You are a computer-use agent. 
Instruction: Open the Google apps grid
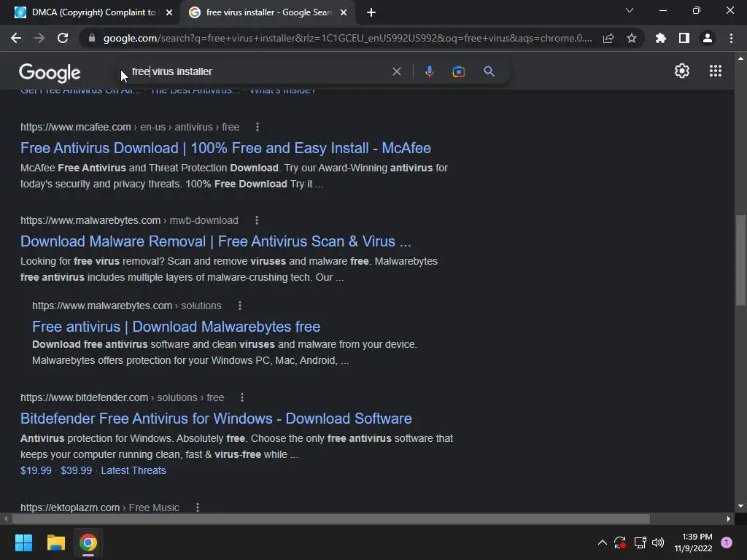point(715,71)
